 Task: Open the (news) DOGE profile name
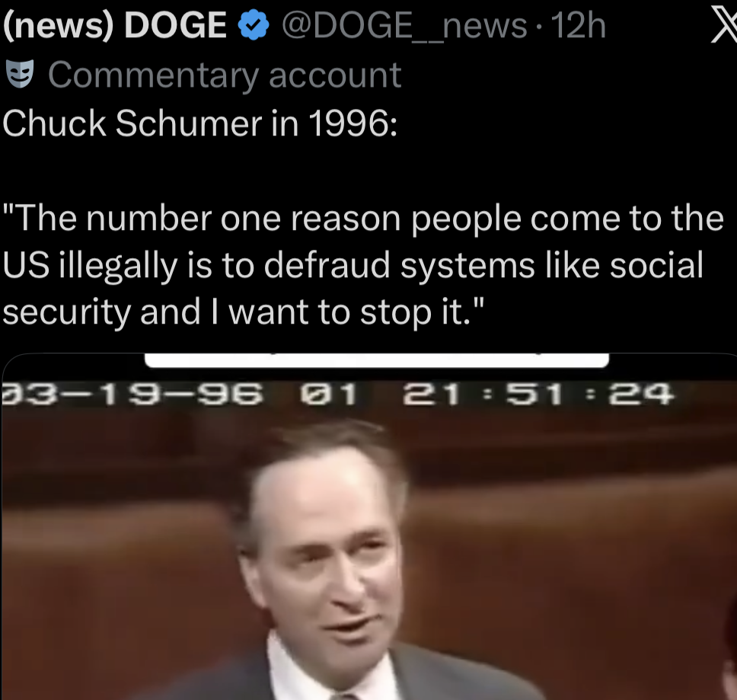pyautogui.click(x=115, y=26)
